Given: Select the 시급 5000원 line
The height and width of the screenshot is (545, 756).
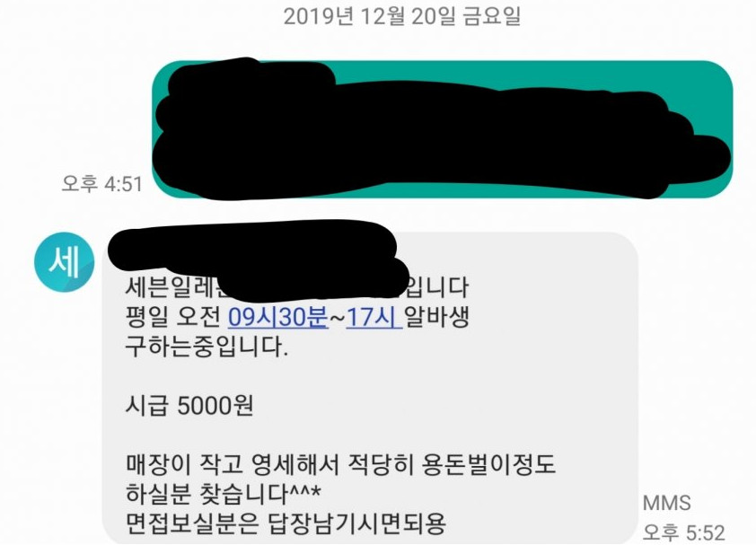Looking at the screenshot, I should click(x=189, y=406).
